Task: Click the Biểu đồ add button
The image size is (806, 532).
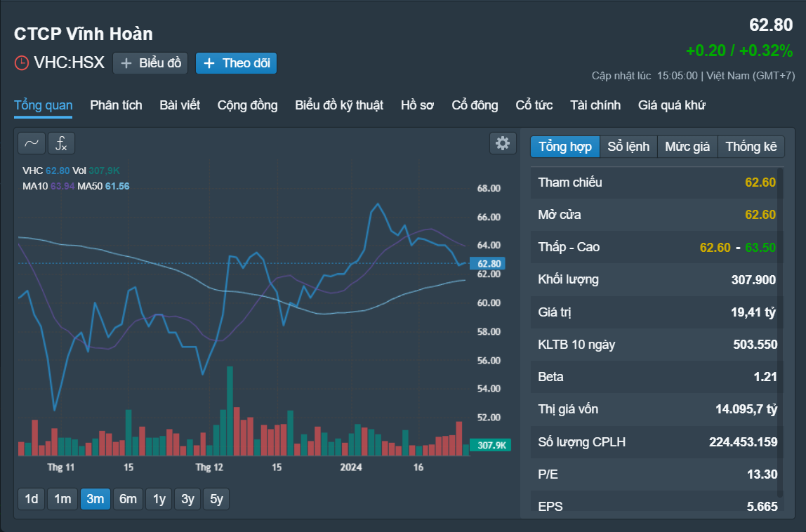Action: click(x=150, y=63)
